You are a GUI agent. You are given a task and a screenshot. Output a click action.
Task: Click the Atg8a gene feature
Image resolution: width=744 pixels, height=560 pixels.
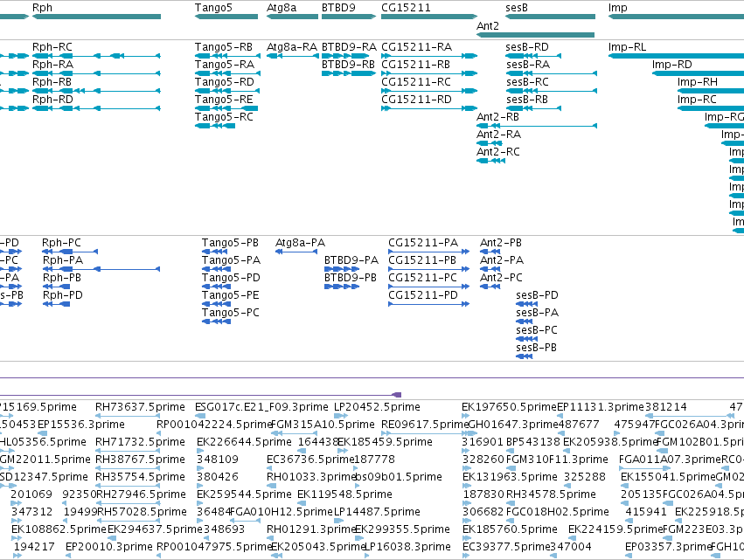point(292,17)
